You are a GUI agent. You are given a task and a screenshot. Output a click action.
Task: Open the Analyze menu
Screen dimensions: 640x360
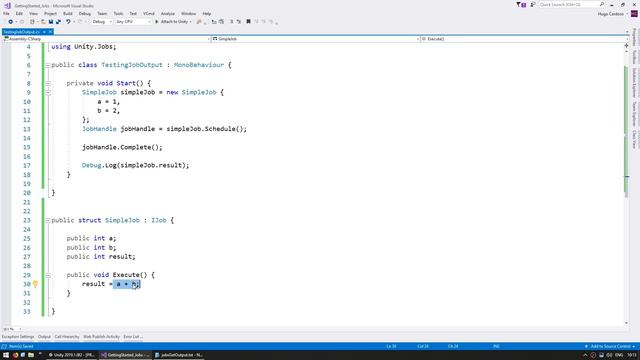[x=168, y=13]
